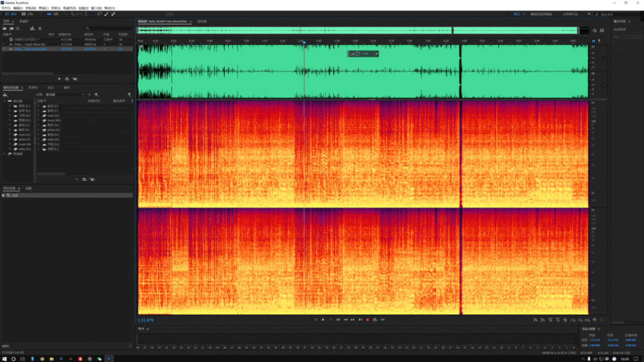The image size is (644, 362).
Task: Switch to the Video tab beside History
Action: pyautogui.click(x=29, y=188)
